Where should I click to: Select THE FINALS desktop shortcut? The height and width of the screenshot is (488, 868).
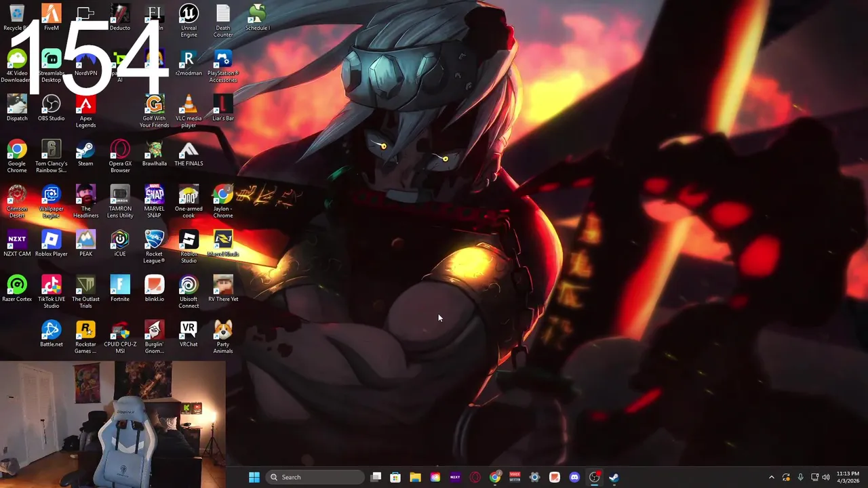(x=189, y=153)
